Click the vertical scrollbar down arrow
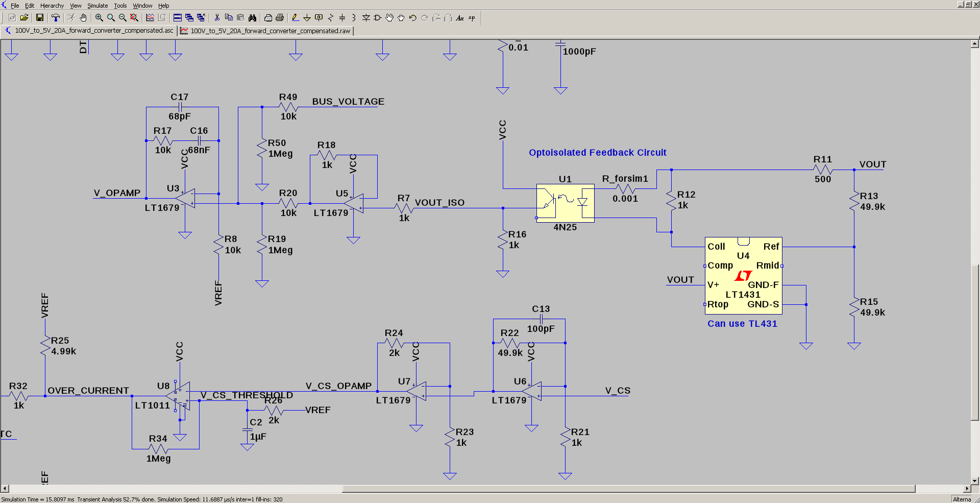The height and width of the screenshot is (503, 980). [x=975, y=481]
